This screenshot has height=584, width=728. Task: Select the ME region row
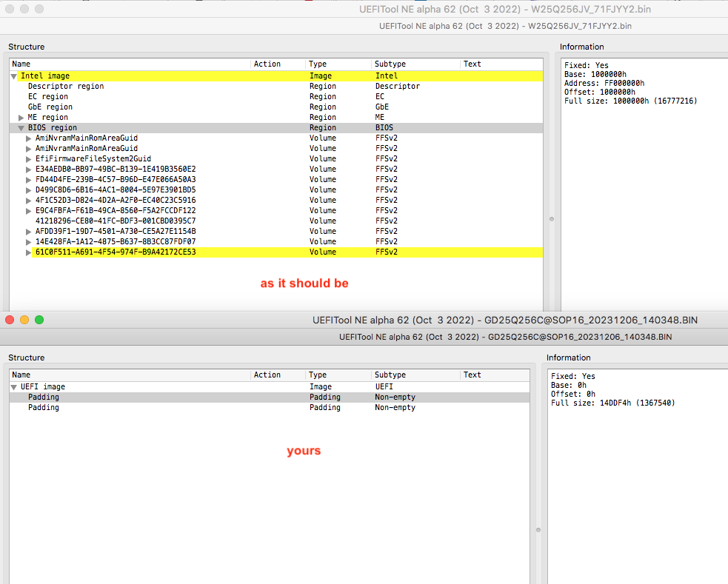276,118
